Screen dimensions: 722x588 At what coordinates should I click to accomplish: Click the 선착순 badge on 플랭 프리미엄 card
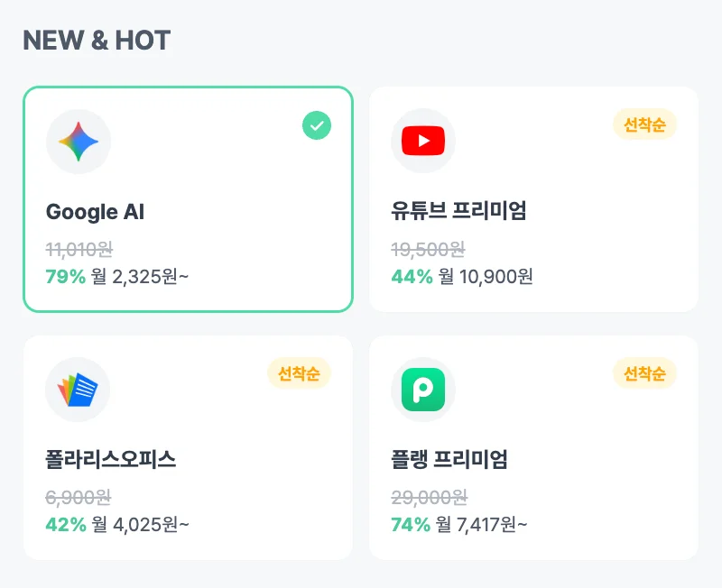coord(644,373)
